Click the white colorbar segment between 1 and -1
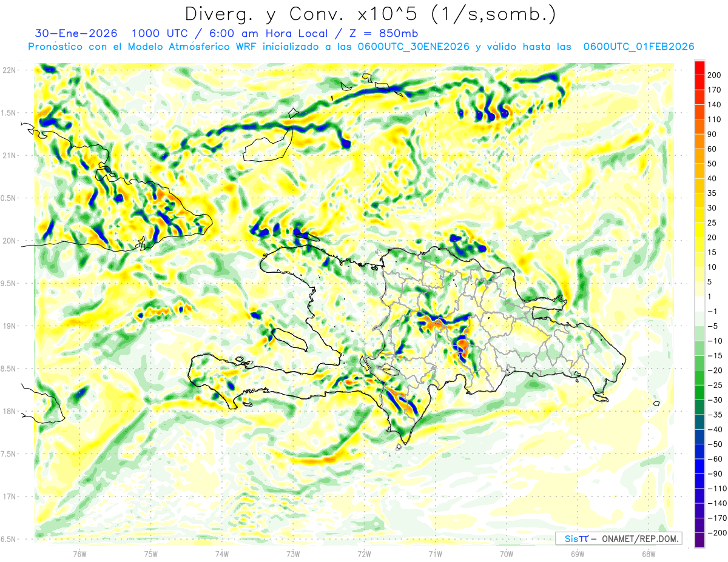Viewport: 728px width, 562px height. (x=699, y=304)
